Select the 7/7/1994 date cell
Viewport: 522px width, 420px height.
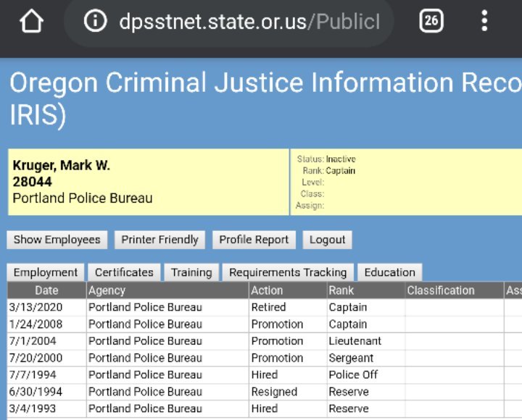point(46,375)
